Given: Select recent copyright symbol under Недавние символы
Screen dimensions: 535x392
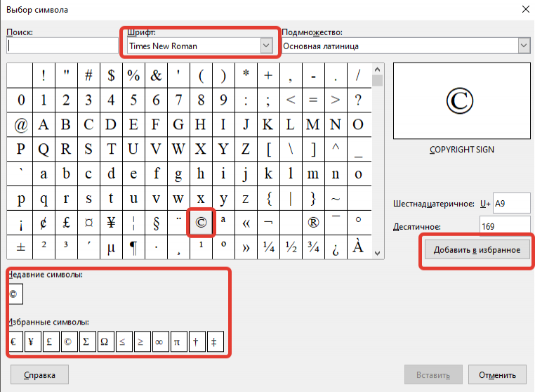Looking at the screenshot, I should 15,294.
